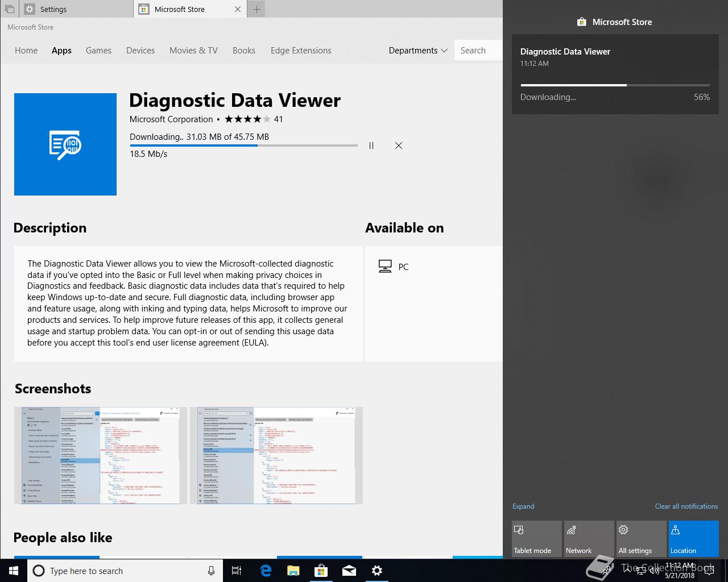Open the Devices section

tap(140, 51)
